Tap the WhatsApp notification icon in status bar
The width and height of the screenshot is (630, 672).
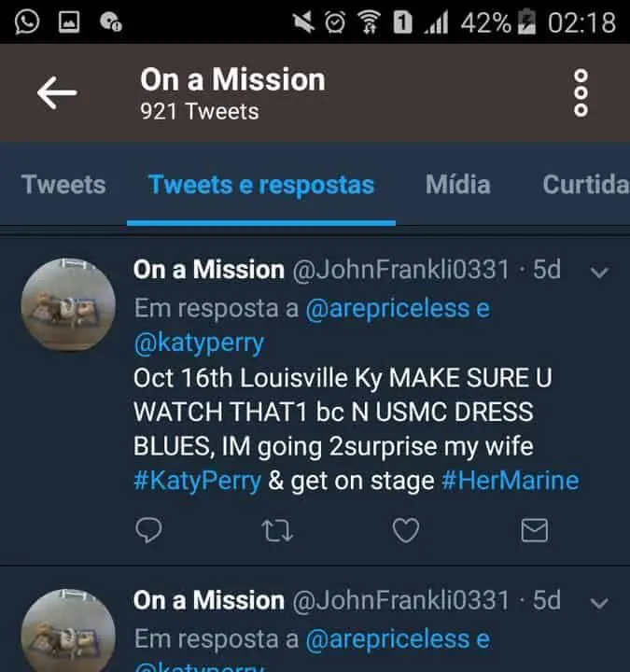[27, 21]
